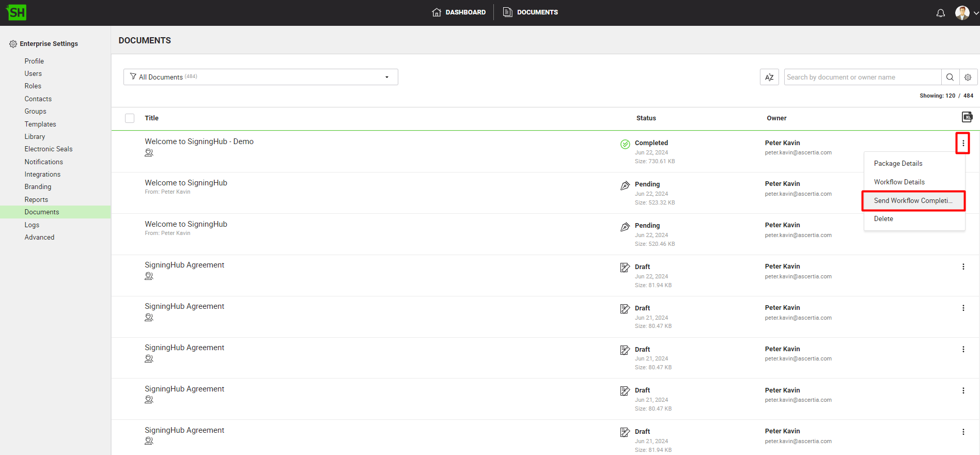
Task: Open the user profile avatar menu
Action: click(x=962, y=13)
